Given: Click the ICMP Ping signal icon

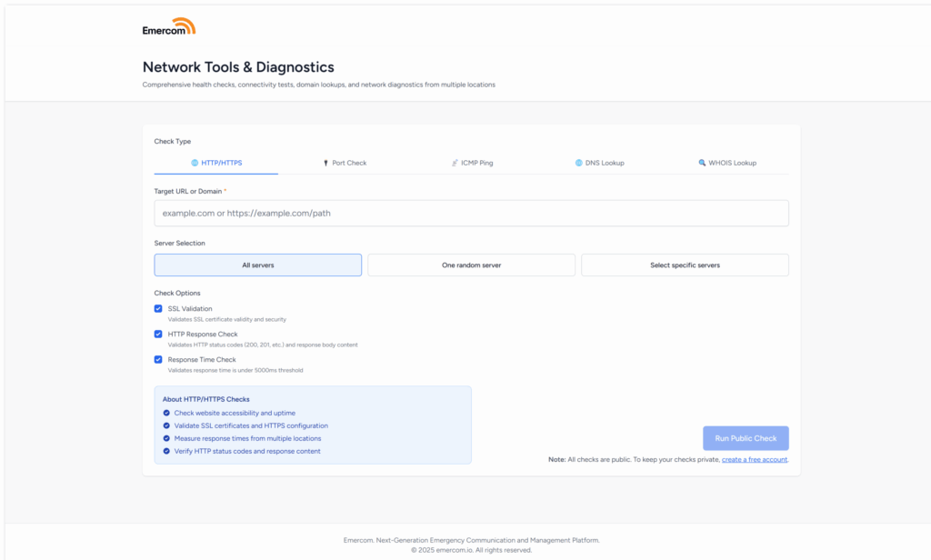Looking at the screenshot, I should (x=455, y=163).
